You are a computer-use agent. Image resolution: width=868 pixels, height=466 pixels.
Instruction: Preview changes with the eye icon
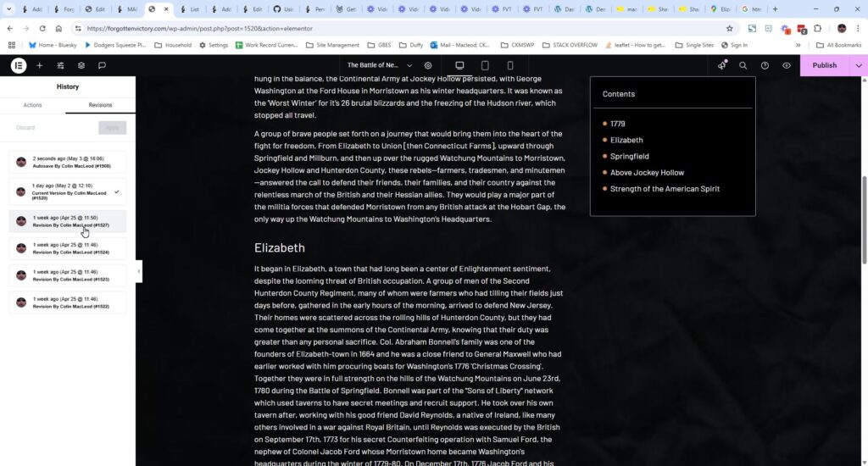point(786,65)
